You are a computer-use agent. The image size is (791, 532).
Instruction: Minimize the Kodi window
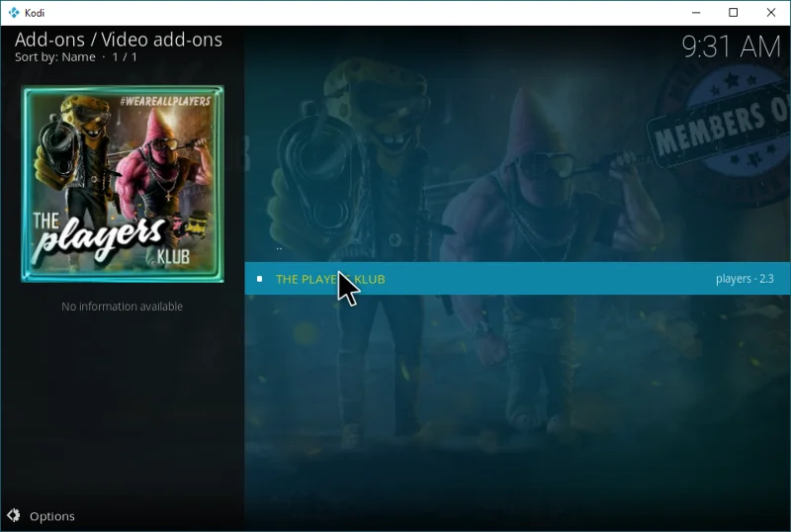click(696, 13)
